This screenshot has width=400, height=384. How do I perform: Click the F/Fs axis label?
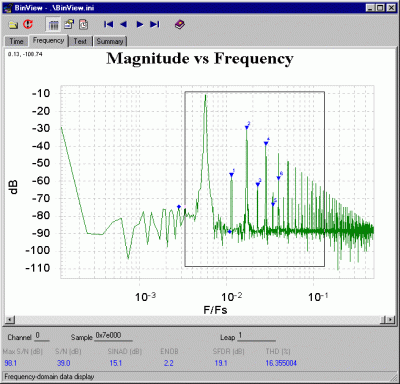[215, 310]
